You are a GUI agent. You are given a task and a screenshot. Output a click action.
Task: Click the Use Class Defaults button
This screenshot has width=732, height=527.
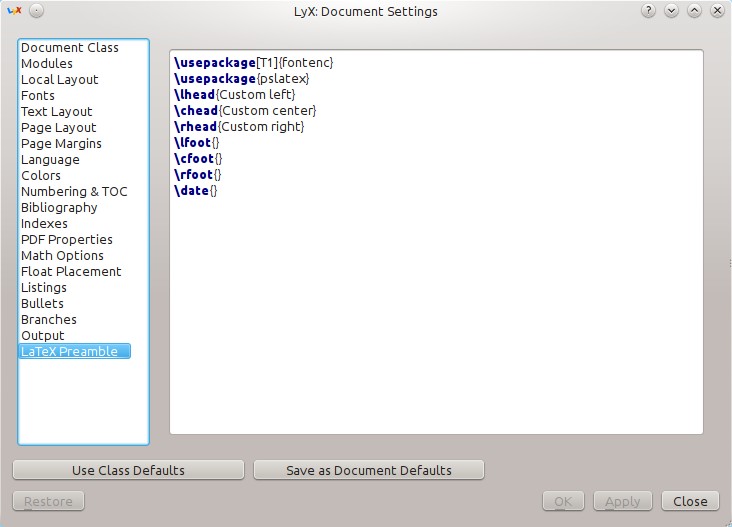pyautogui.click(x=128, y=470)
